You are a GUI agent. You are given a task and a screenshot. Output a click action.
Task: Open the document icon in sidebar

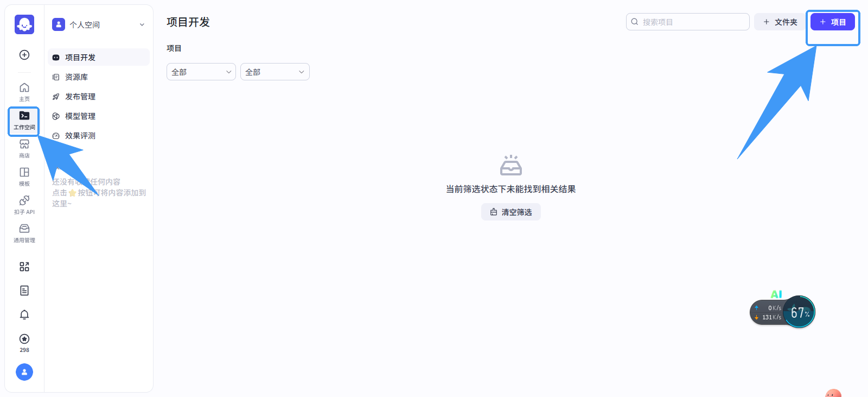coord(24,291)
